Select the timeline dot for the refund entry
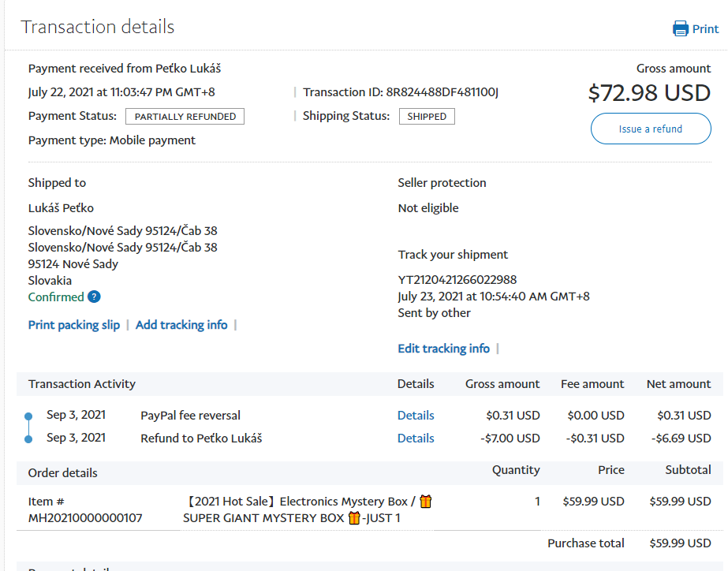Image resolution: width=728 pixels, height=571 pixels. coord(28,439)
